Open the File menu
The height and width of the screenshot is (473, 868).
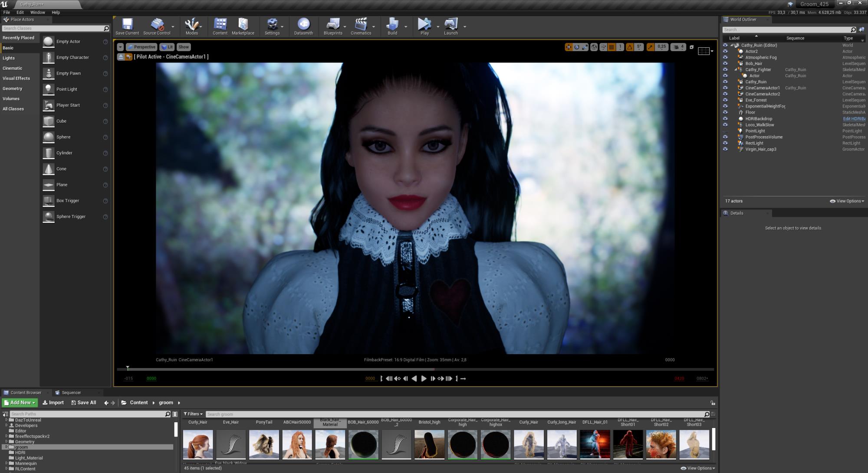[7, 12]
